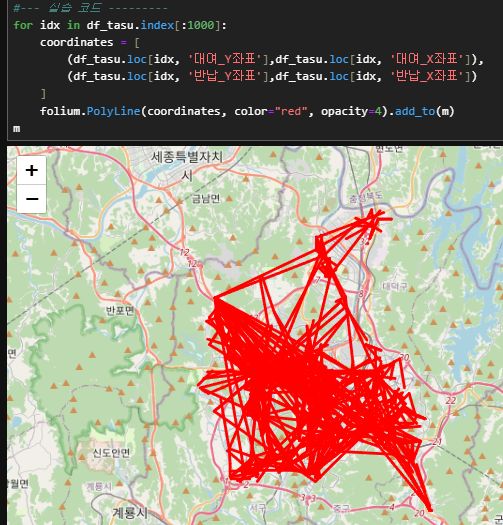Click the '반납_Y좌표' string in code
The image size is (503, 525).
[225, 76]
